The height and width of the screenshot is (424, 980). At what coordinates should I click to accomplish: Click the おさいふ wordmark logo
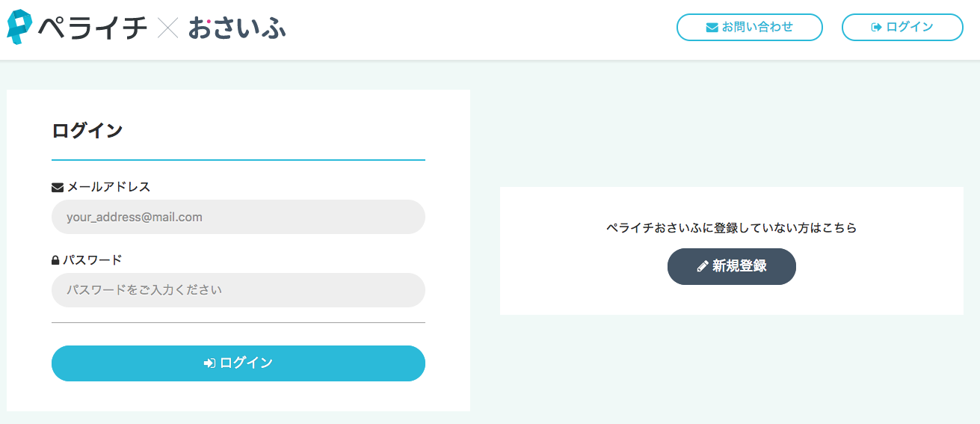(x=237, y=28)
